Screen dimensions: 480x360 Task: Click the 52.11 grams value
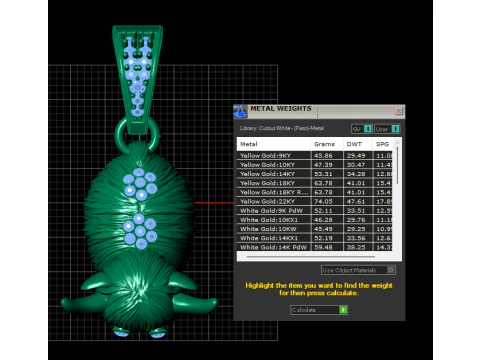[x=323, y=211]
